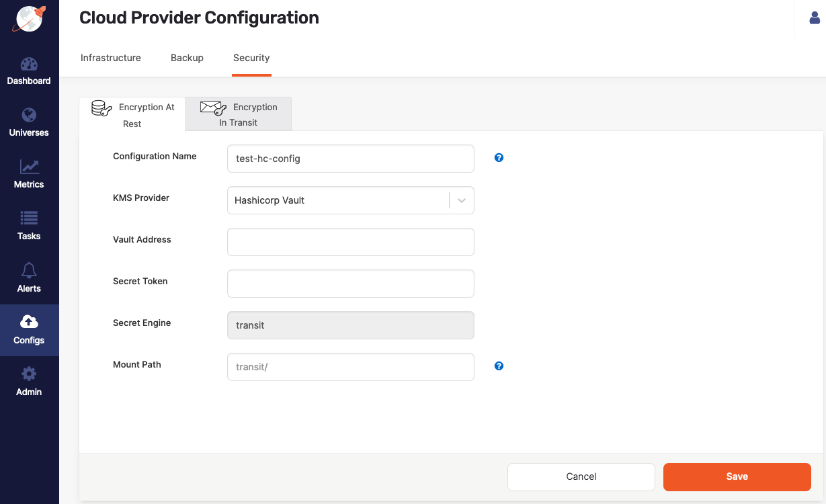Viewport: 826px width, 504px height.
Task: View the Tasks list
Action: pos(29,226)
